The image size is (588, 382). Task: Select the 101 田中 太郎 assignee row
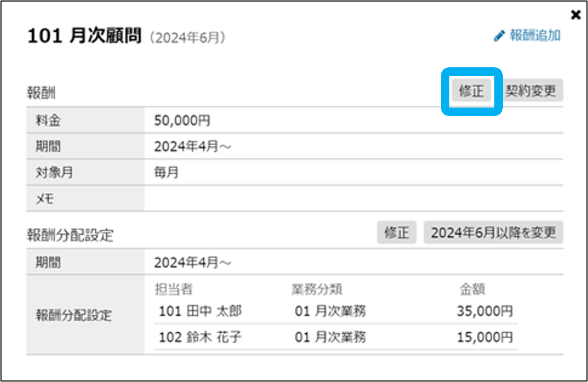coord(200,311)
